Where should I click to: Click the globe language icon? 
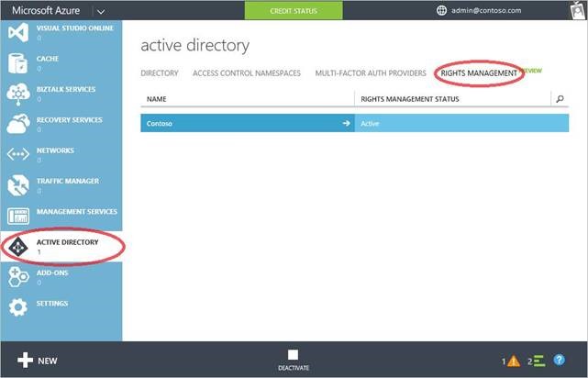pyautogui.click(x=441, y=10)
